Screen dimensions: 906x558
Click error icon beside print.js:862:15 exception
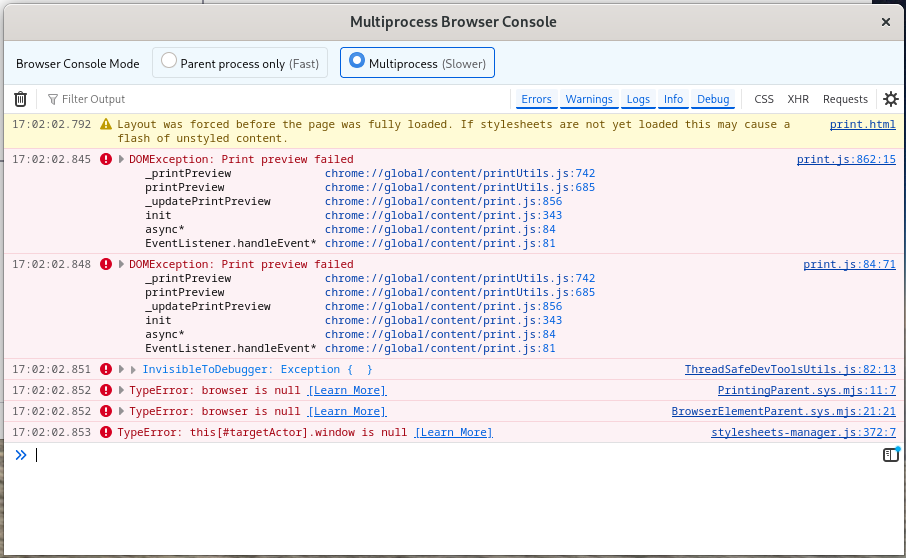106,159
